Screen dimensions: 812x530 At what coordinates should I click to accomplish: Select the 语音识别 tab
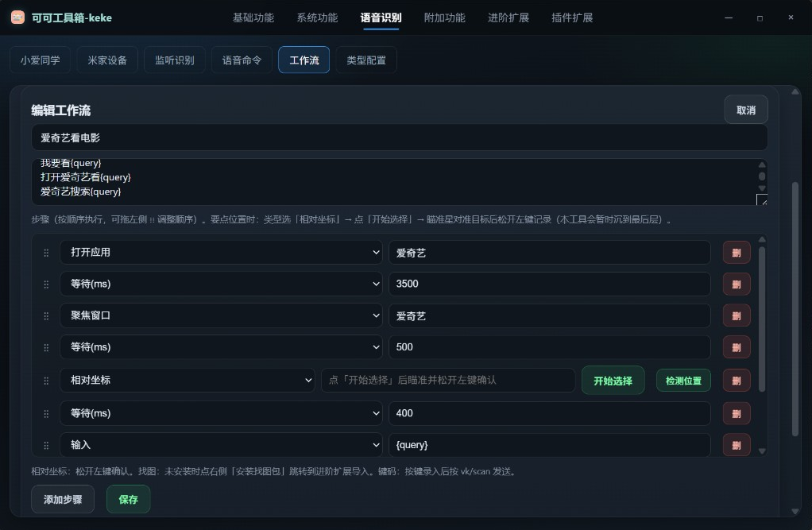click(x=381, y=17)
